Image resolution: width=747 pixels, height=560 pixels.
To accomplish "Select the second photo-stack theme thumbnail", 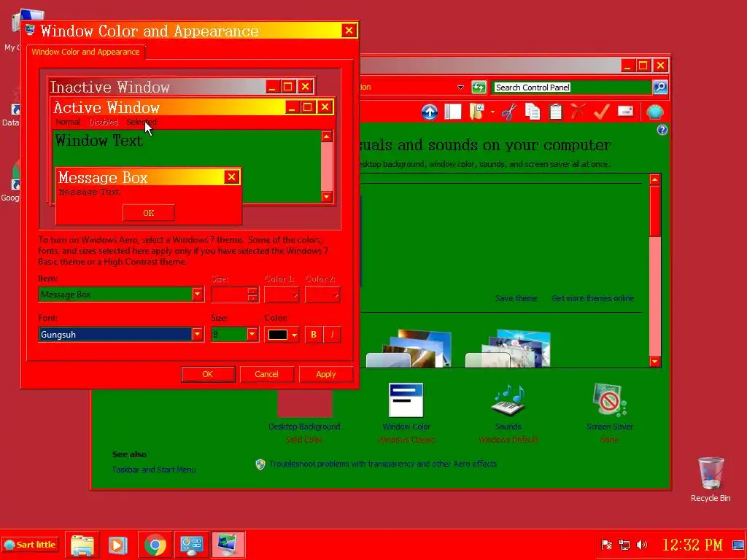I will (508, 348).
